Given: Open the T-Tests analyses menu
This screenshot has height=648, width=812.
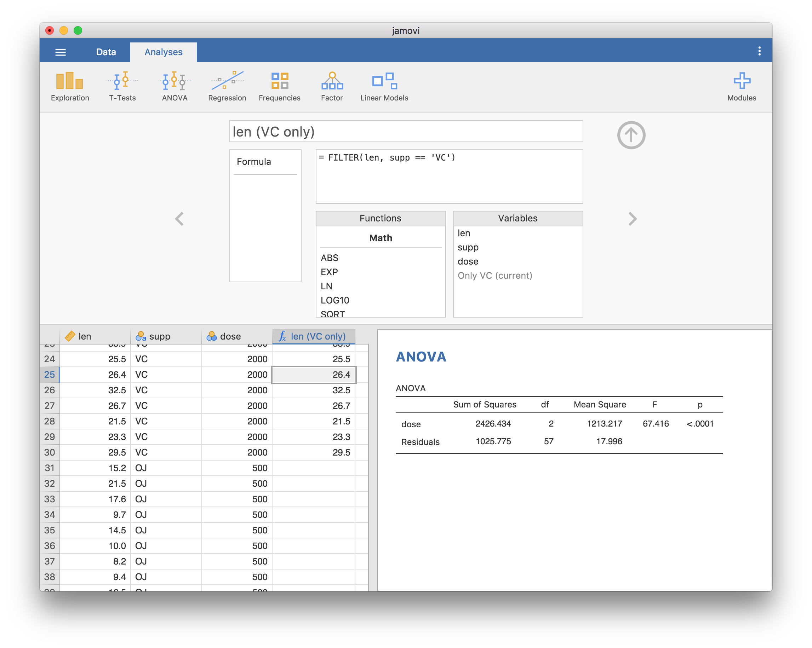Looking at the screenshot, I should coord(122,86).
